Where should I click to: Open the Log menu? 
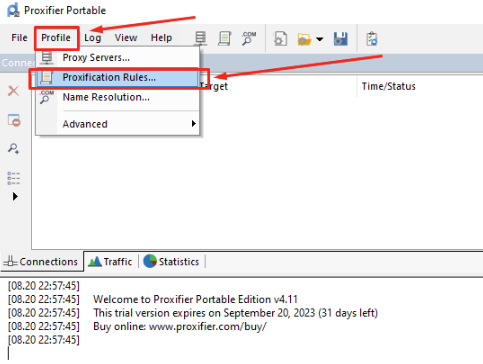(92, 38)
